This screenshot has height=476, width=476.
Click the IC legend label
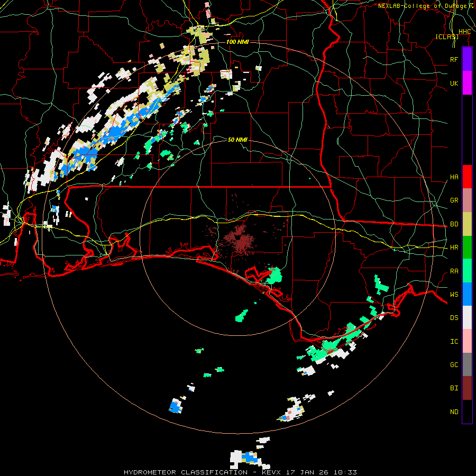454,342
